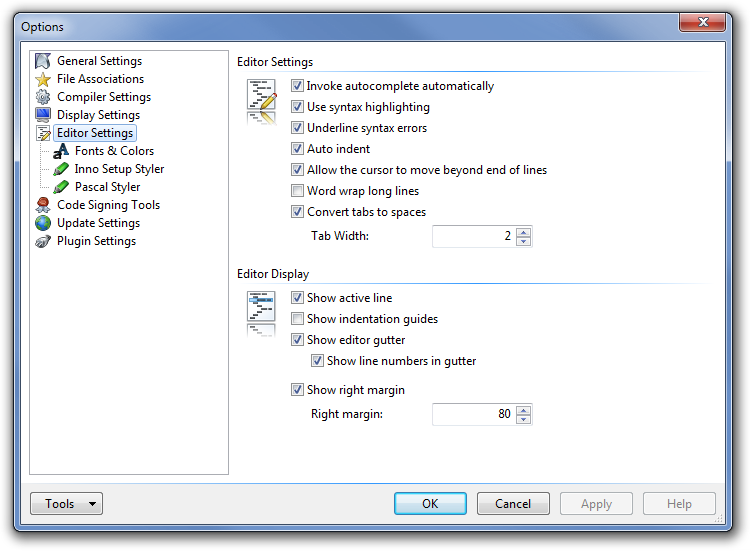751x551 pixels.
Task: Select Editor Settings in the tree
Action: point(95,133)
